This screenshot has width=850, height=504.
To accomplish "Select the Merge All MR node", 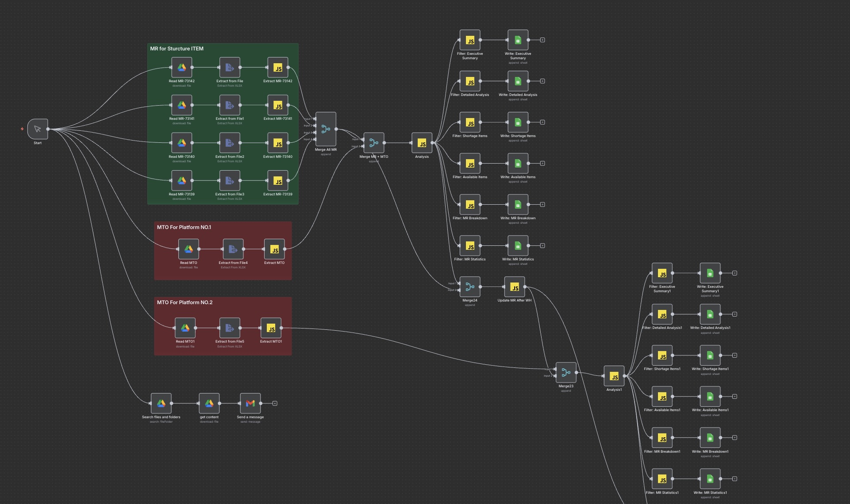I will pyautogui.click(x=326, y=129).
